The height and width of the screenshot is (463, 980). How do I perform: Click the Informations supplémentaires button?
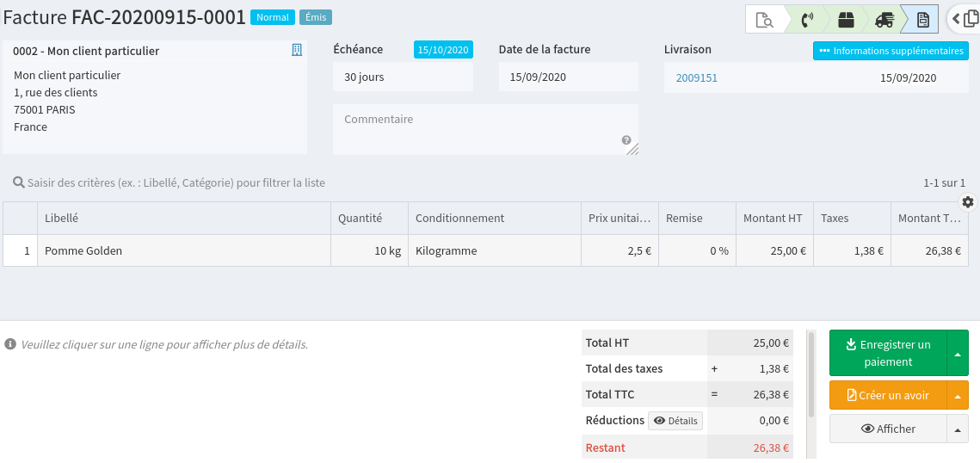891,51
